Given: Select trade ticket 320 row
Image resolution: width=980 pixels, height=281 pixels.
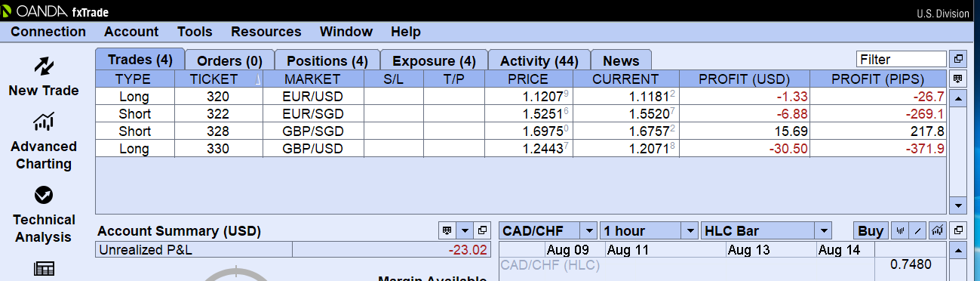Looking at the screenshot, I should [521, 96].
